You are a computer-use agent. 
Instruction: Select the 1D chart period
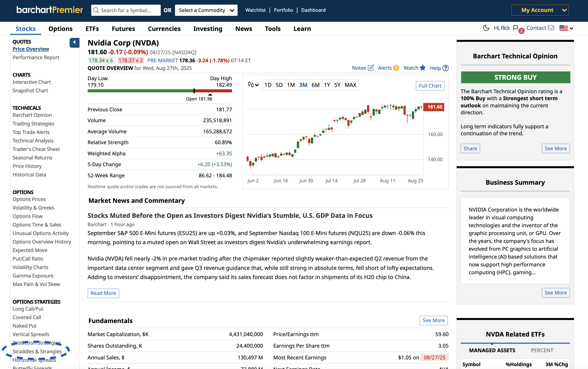268,85
